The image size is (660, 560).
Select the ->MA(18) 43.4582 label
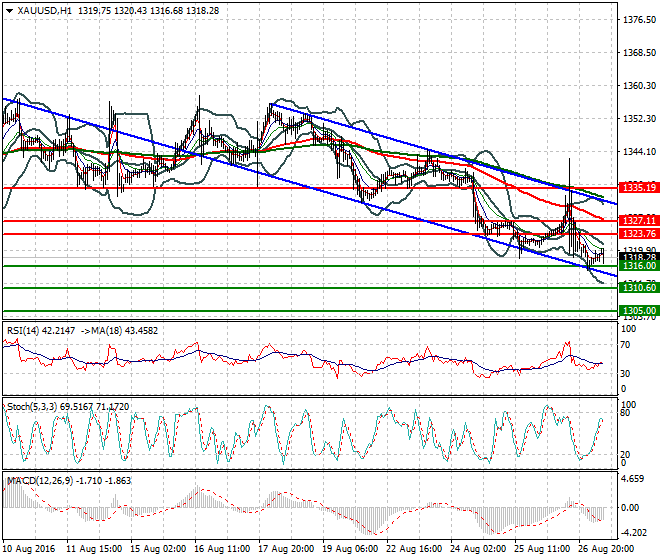point(118,331)
